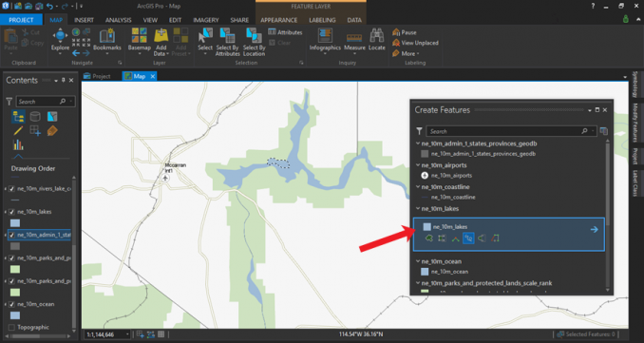Collapse ne_10m_ocean template group
The height and width of the screenshot is (343, 644).
coord(418,261)
